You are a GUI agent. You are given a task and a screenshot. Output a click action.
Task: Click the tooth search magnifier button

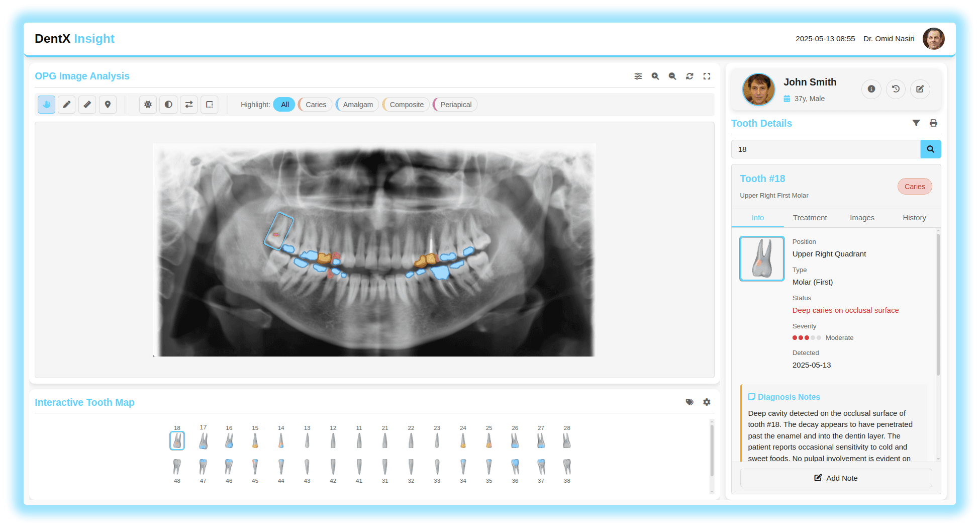pyautogui.click(x=931, y=149)
